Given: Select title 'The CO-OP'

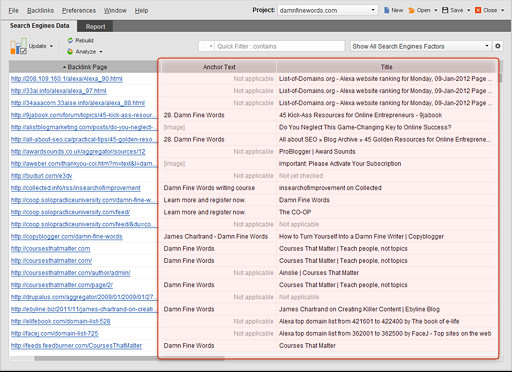Looking at the screenshot, I should (x=295, y=212).
